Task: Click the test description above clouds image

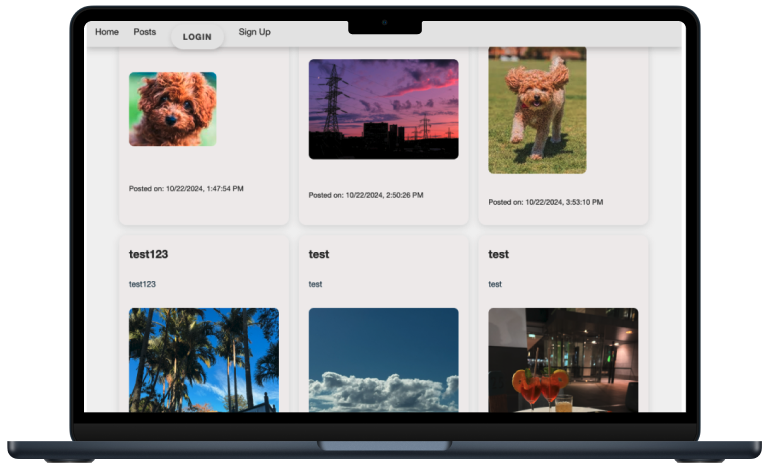Action: pyautogui.click(x=315, y=284)
